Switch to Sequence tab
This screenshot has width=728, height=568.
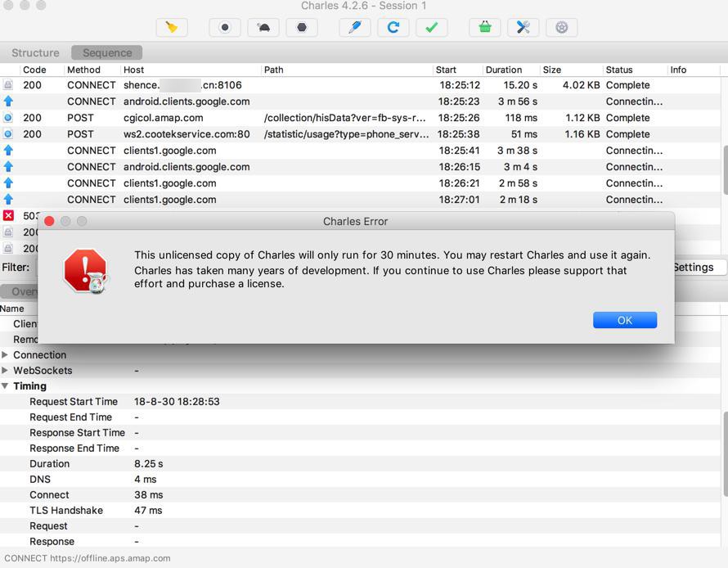coord(107,53)
